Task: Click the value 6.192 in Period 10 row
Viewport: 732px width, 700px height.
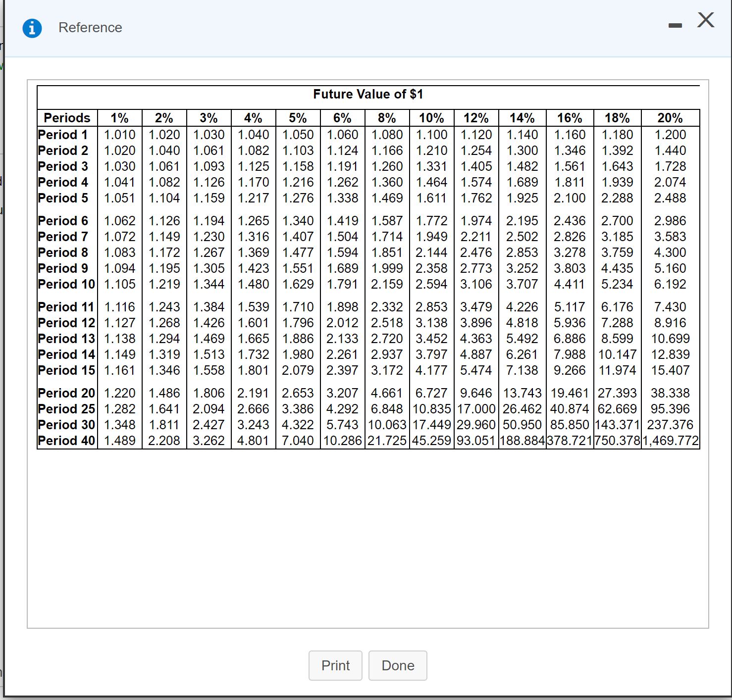Action: point(670,284)
